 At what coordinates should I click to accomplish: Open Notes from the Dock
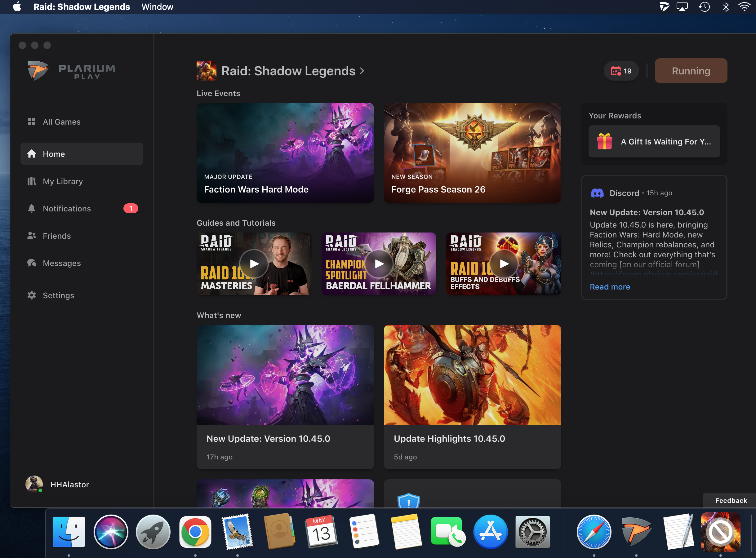(x=406, y=532)
